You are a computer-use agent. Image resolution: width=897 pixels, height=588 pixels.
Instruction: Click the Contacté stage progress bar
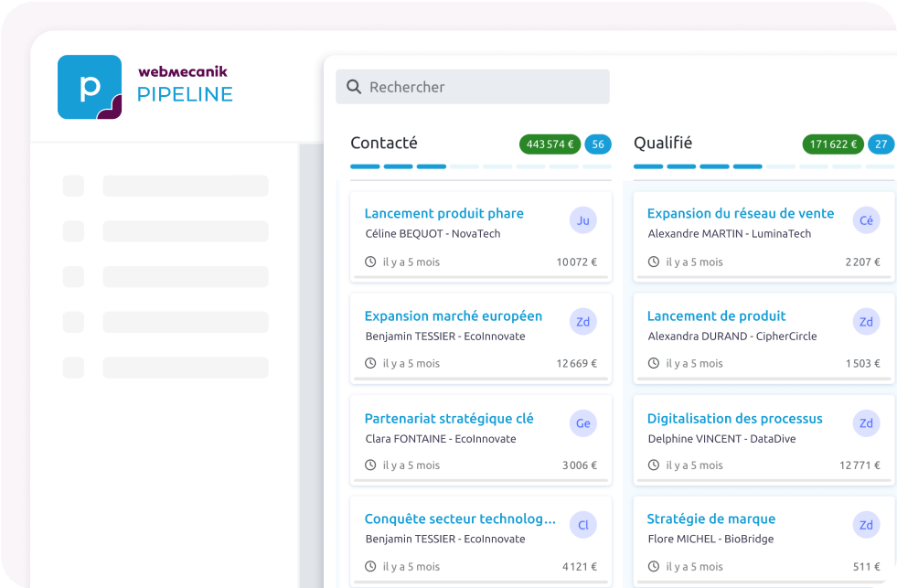(480, 166)
